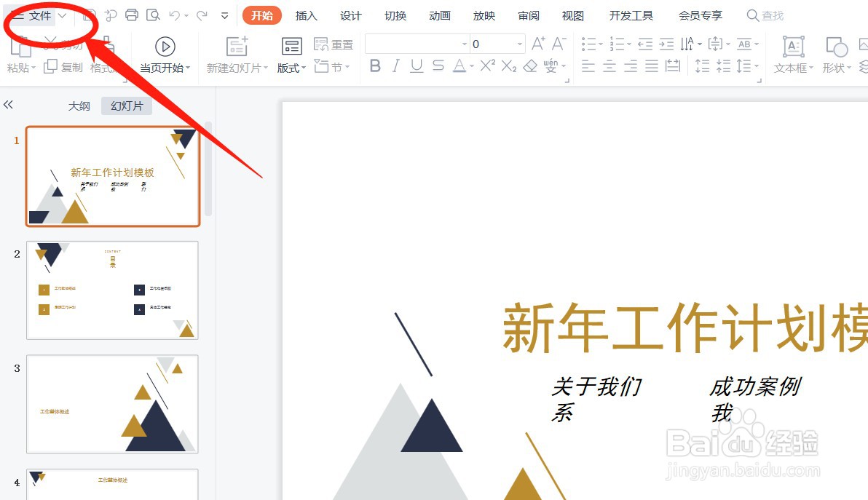Open the 放映 ribbon tab
Viewport: 868px width, 500px height.
tap(484, 15)
